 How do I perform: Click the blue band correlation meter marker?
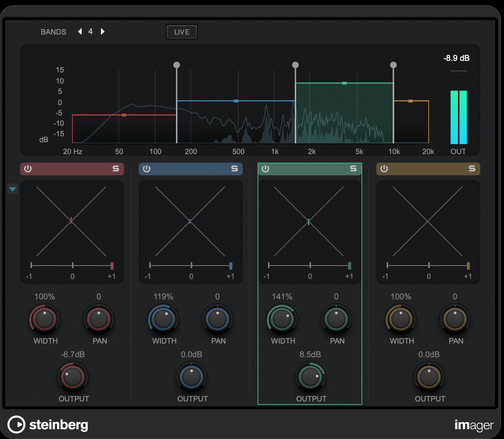coord(231,266)
